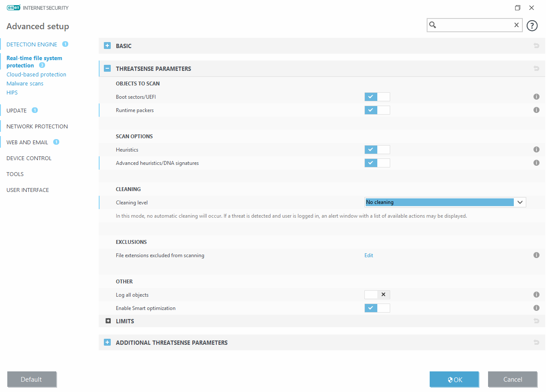Clear the search box with the X icon

click(x=516, y=25)
